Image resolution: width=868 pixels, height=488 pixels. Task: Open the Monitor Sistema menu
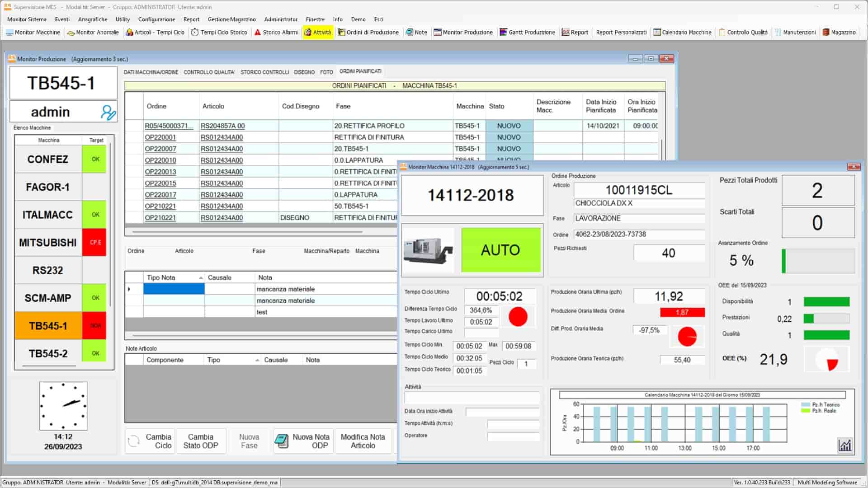point(27,19)
